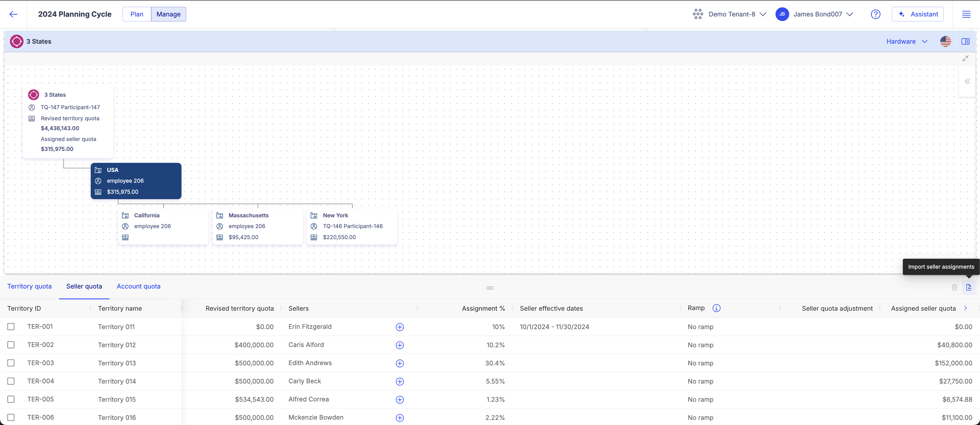Add seller to Carly Beck row
The height and width of the screenshot is (425, 980).
400,381
